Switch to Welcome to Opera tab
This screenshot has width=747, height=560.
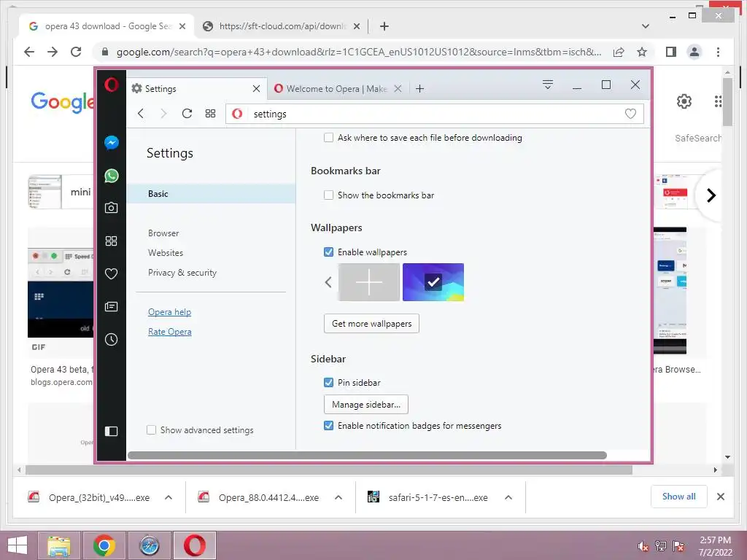tap(337, 88)
